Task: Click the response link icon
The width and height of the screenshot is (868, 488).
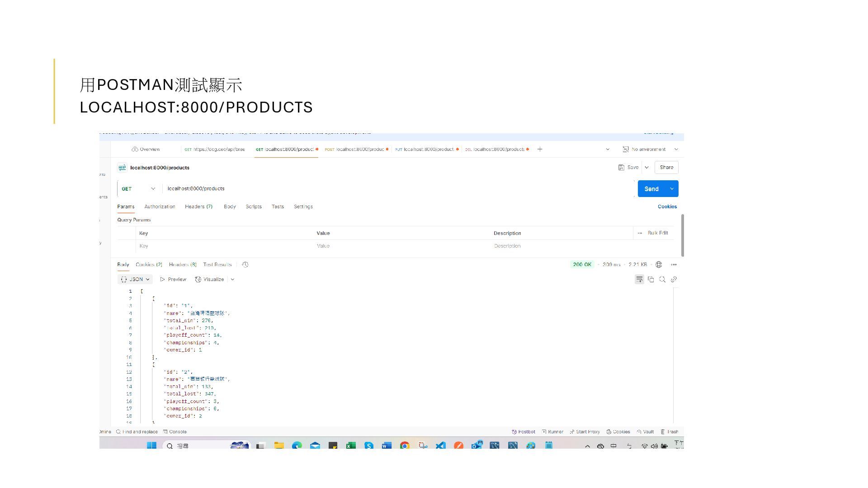Action: pos(674,280)
